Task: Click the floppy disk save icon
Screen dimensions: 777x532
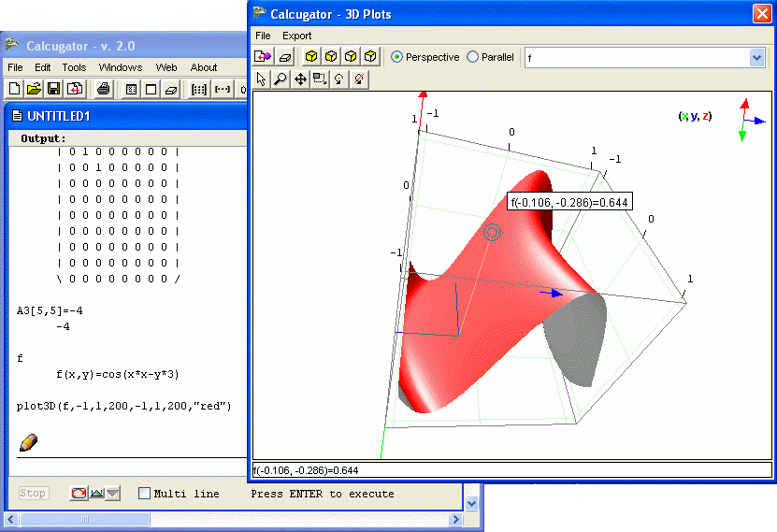Action: click(x=54, y=90)
